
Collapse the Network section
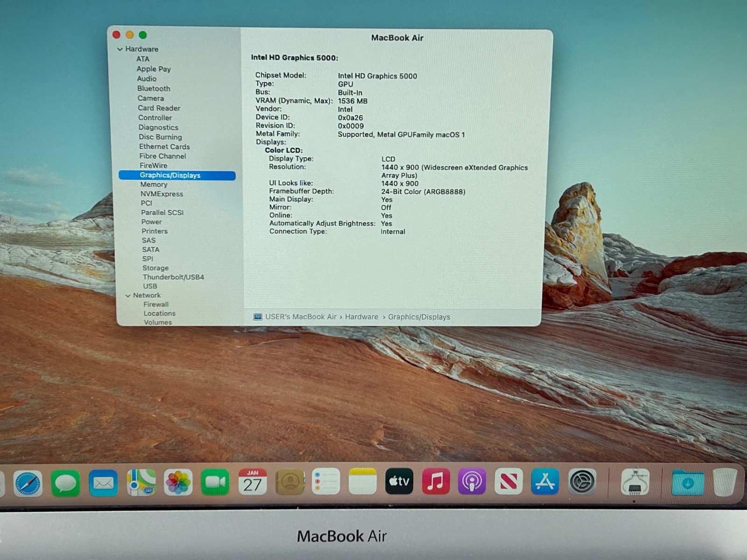(128, 295)
